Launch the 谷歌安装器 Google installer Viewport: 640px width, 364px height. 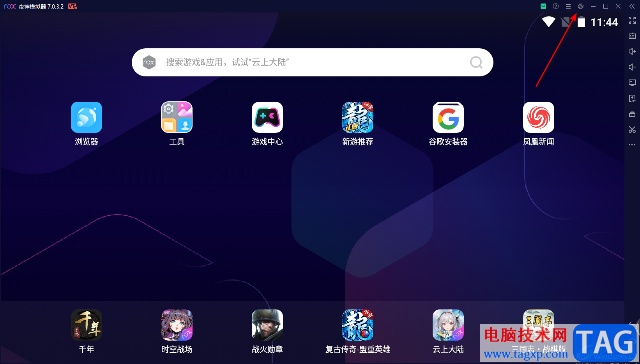[448, 124]
